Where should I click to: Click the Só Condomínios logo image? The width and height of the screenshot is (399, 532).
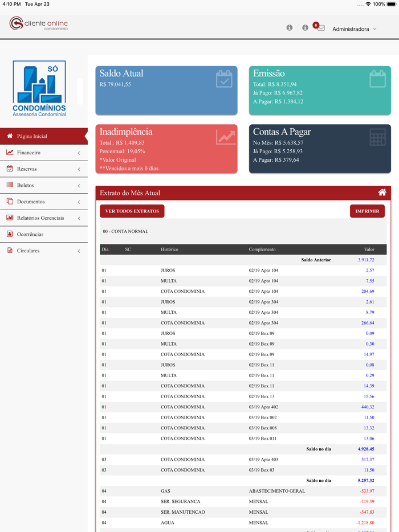click(39, 88)
